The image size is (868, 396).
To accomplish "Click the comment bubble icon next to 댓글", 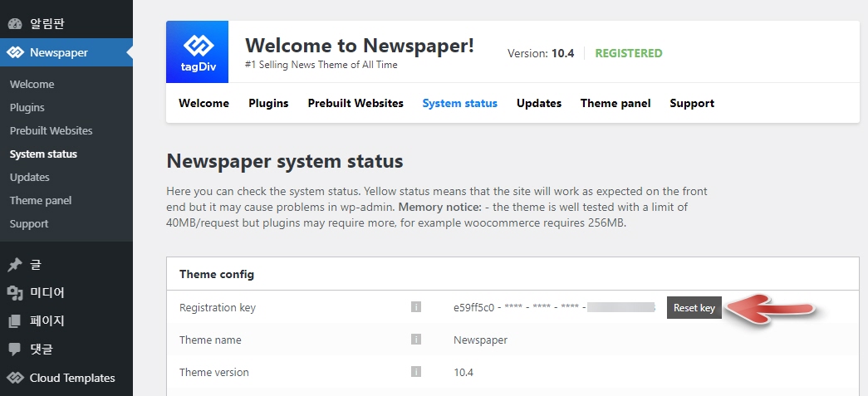I will point(15,349).
